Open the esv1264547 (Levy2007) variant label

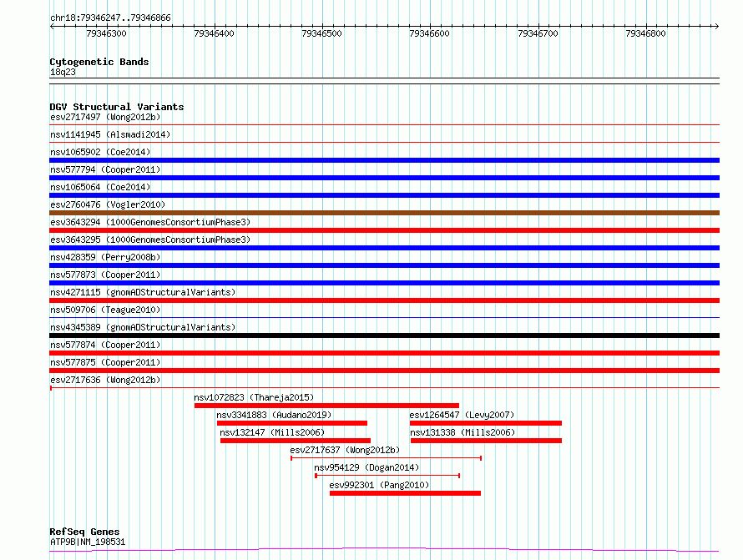coord(462,415)
